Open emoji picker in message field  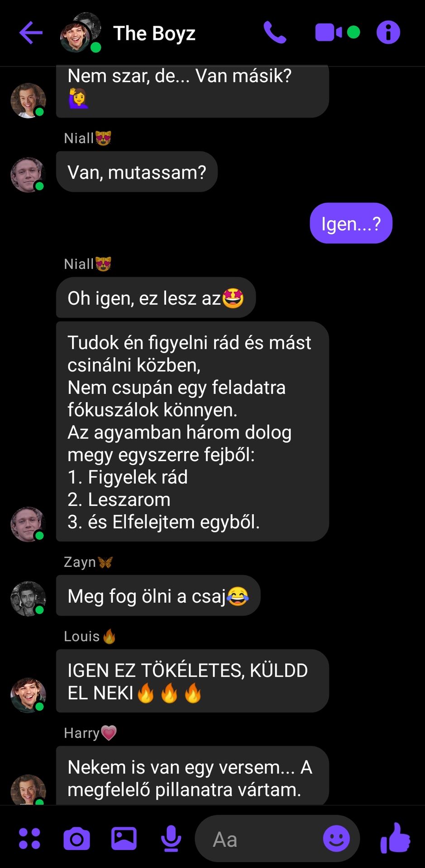336,839
